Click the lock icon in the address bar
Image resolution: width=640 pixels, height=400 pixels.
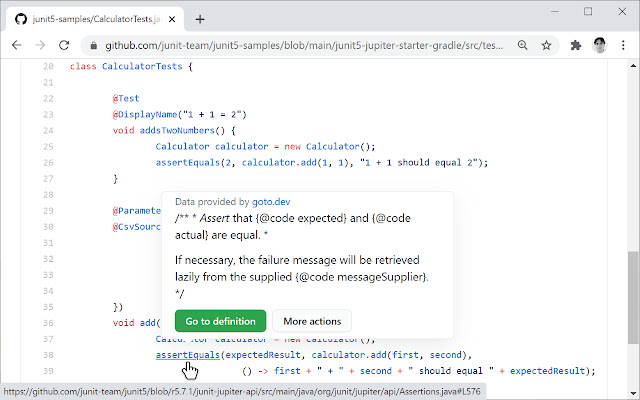coord(93,45)
